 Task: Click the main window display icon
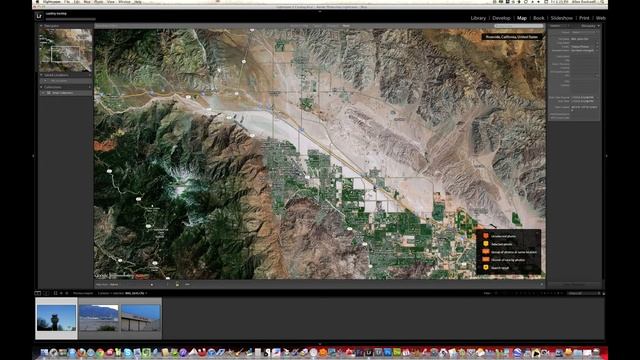coord(38,293)
